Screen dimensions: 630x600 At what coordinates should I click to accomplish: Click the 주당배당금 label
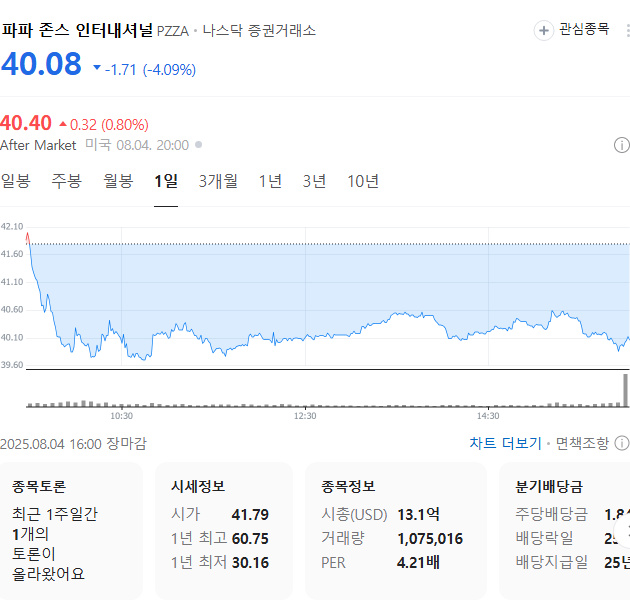coord(552,514)
